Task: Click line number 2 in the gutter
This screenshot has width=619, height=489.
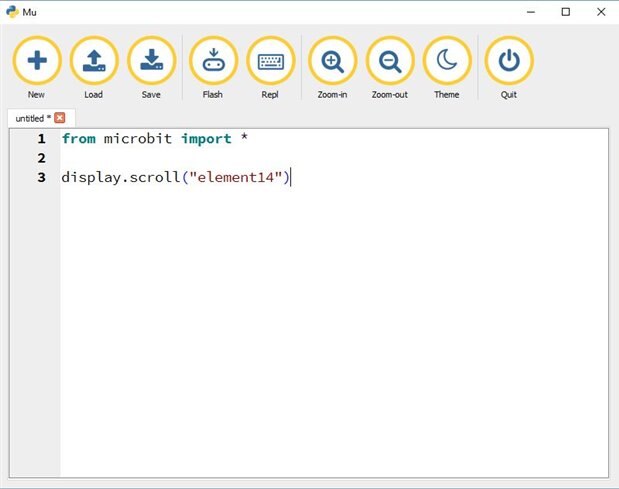Action: click(41, 158)
